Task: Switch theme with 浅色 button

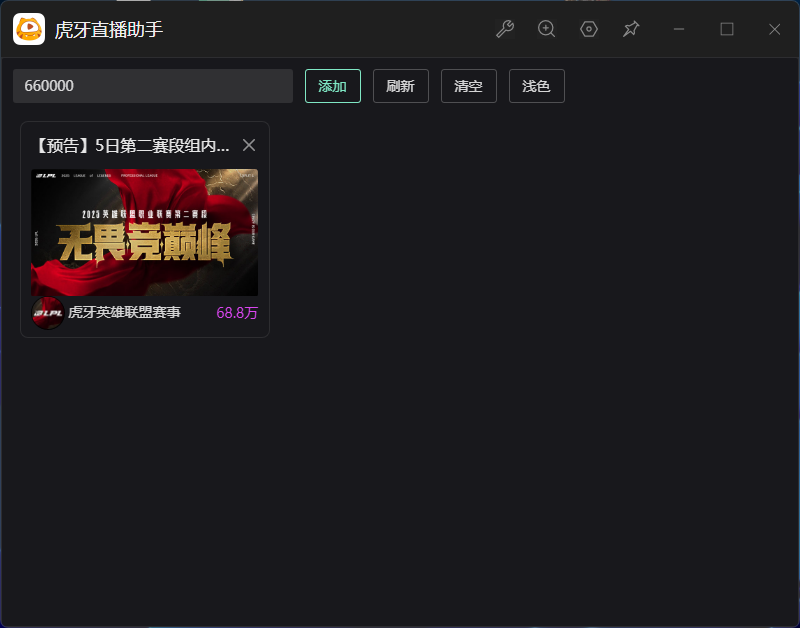Action: click(537, 86)
